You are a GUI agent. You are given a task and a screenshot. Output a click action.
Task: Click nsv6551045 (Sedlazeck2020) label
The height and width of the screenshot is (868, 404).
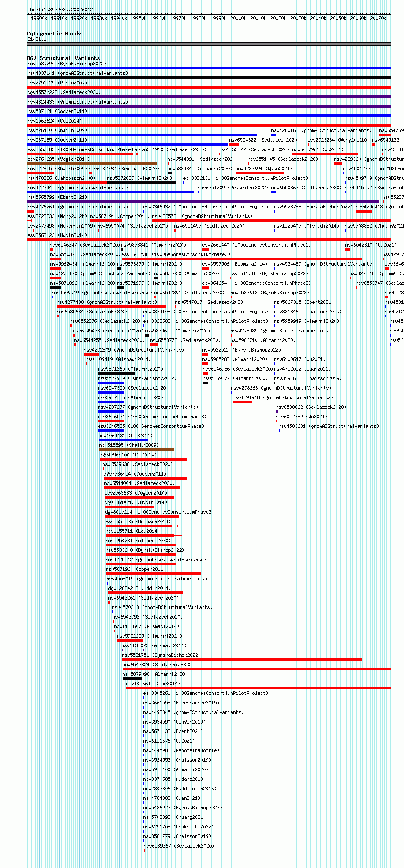[283, 159]
